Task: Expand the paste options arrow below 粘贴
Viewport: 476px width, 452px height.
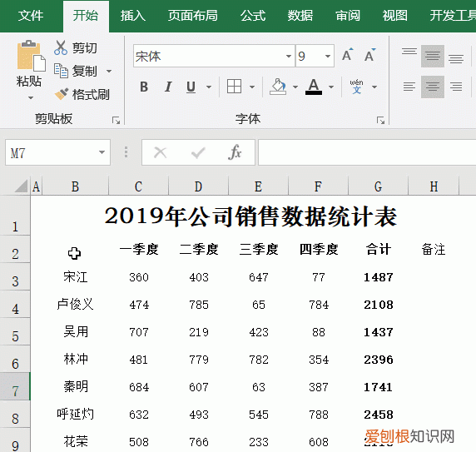Action: 30,97
